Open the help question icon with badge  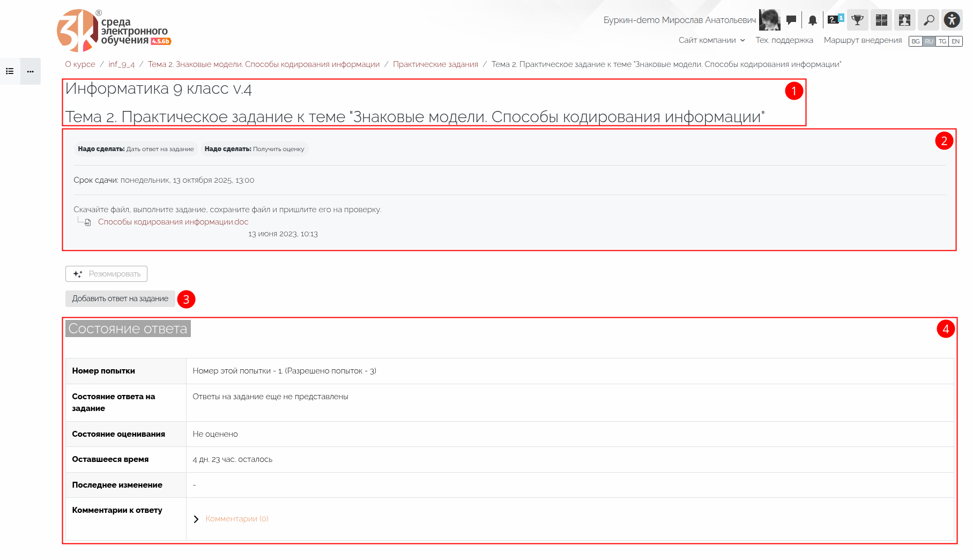click(x=834, y=20)
